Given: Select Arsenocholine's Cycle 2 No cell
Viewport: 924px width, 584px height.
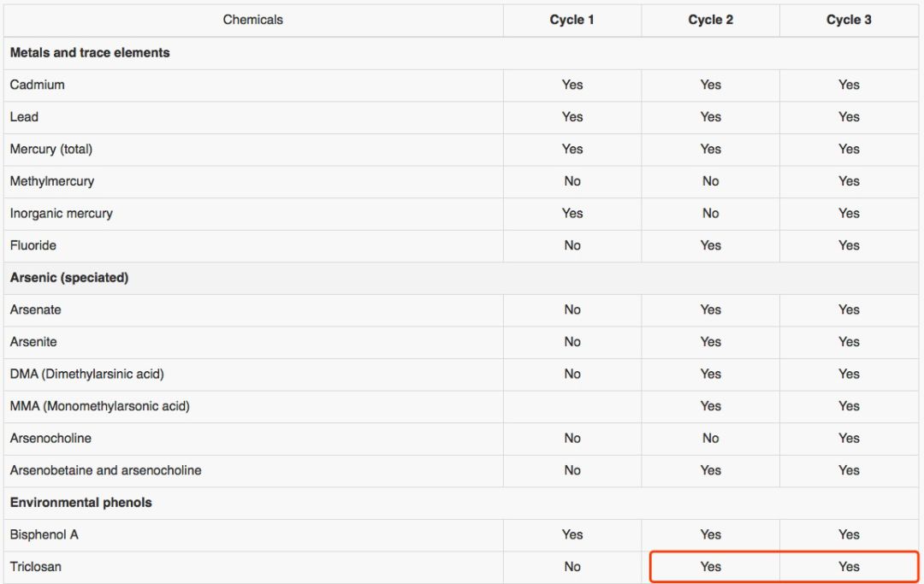Looking at the screenshot, I should 710,439.
